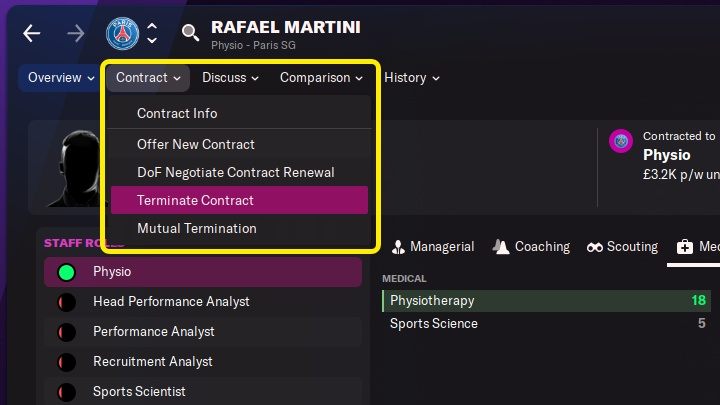Image resolution: width=720 pixels, height=405 pixels.
Task: Expand the History dropdown
Action: [412, 78]
